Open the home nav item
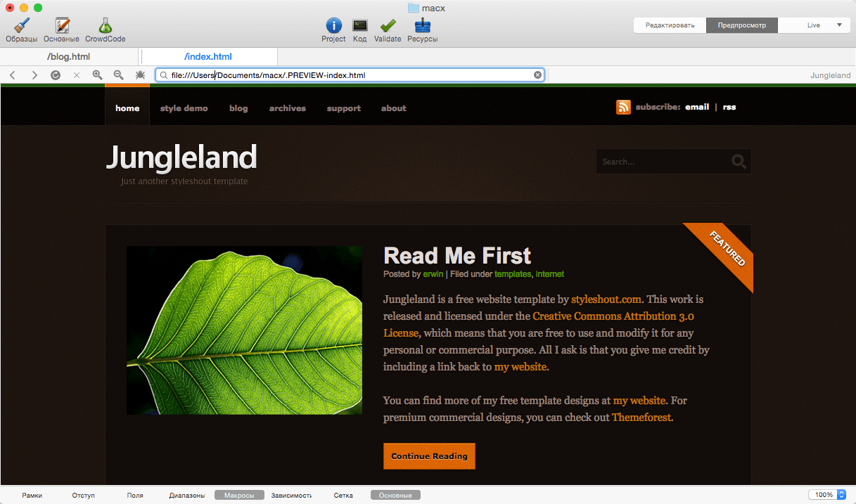This screenshot has height=504, width=856. 127,108
